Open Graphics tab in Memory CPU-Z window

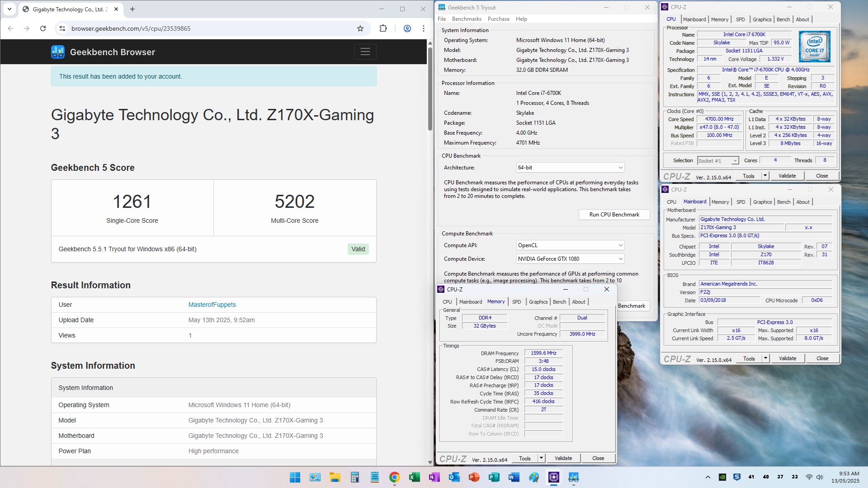click(538, 302)
